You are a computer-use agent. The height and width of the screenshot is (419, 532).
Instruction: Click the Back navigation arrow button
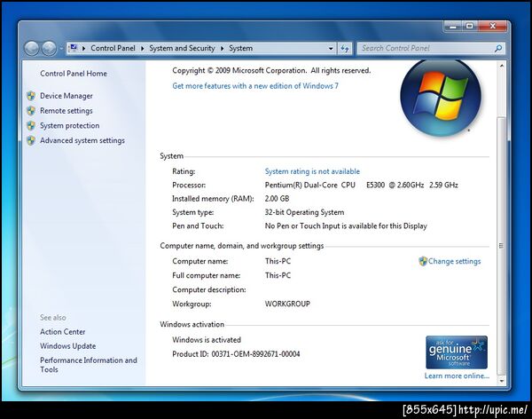[x=32, y=48]
